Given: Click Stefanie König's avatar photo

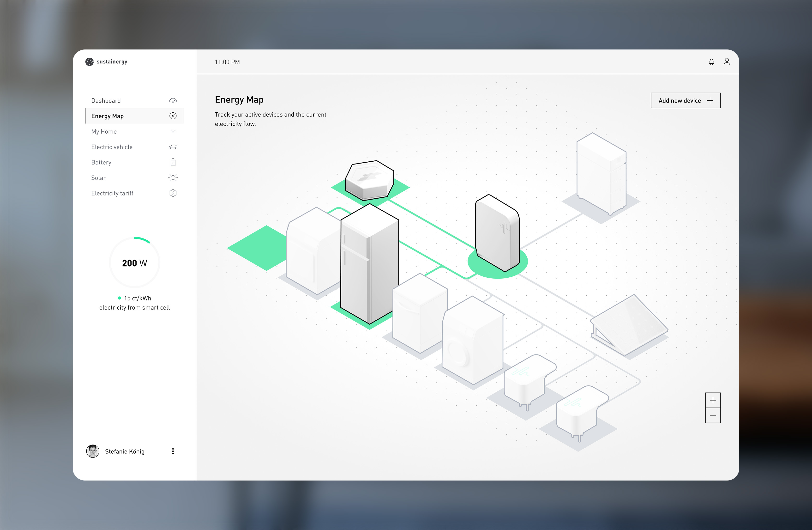Looking at the screenshot, I should (93, 451).
